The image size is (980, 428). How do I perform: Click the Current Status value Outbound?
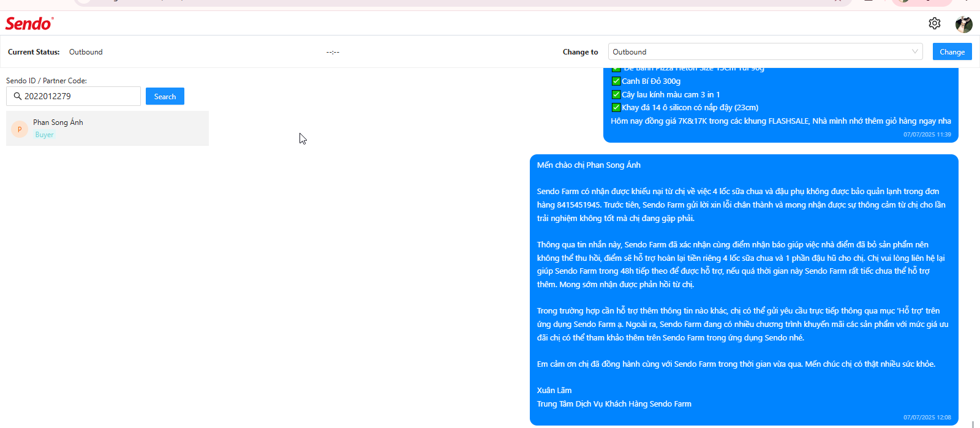[x=86, y=52]
